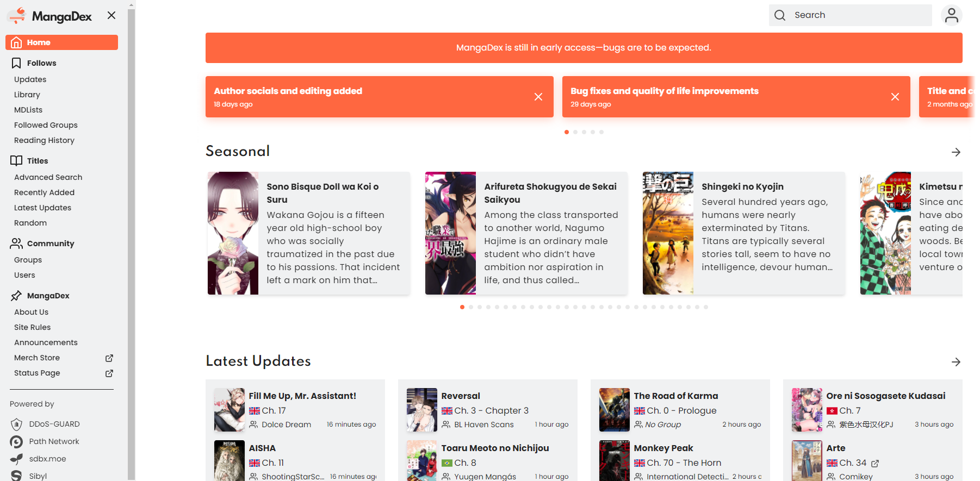The image size is (980, 481).
Task: Open Latest Updates via arrow icon
Action: coord(956,362)
